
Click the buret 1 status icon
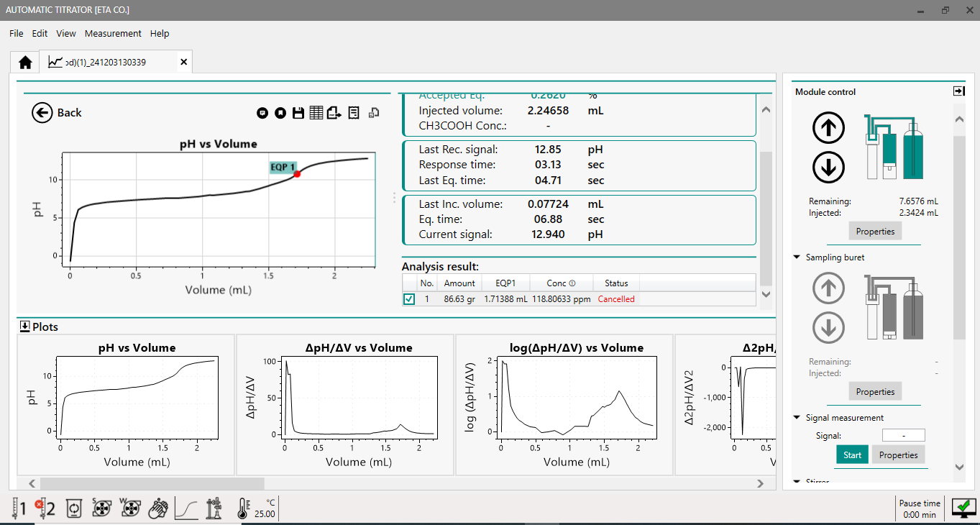click(19, 509)
